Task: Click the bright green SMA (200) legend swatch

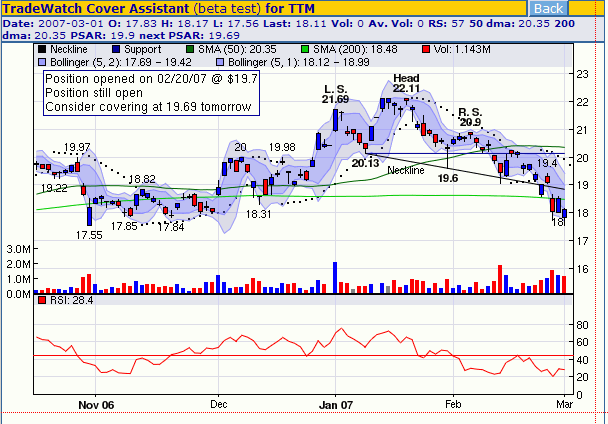Action: [x=305, y=49]
